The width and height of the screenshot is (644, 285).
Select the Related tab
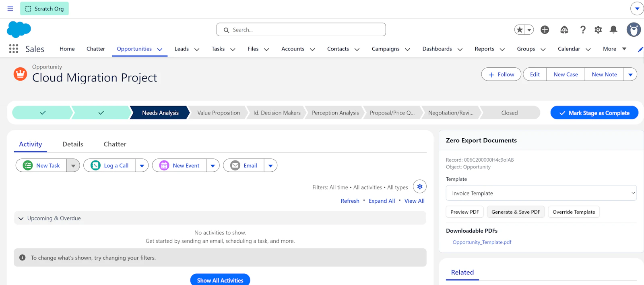click(462, 272)
